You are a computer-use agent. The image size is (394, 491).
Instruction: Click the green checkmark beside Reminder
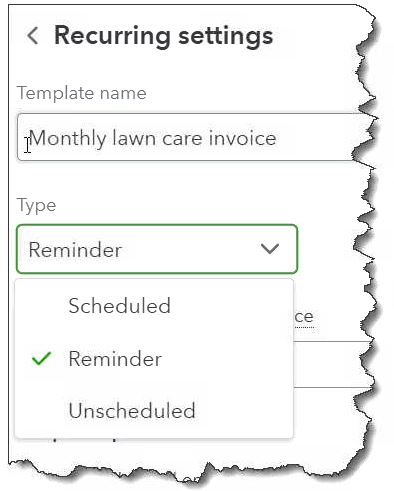[41, 359]
